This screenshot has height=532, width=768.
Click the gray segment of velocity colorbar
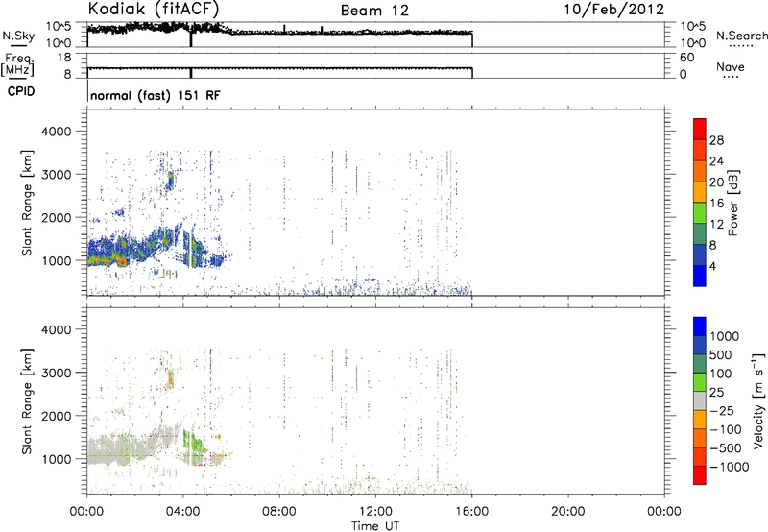pyautogui.click(x=700, y=400)
